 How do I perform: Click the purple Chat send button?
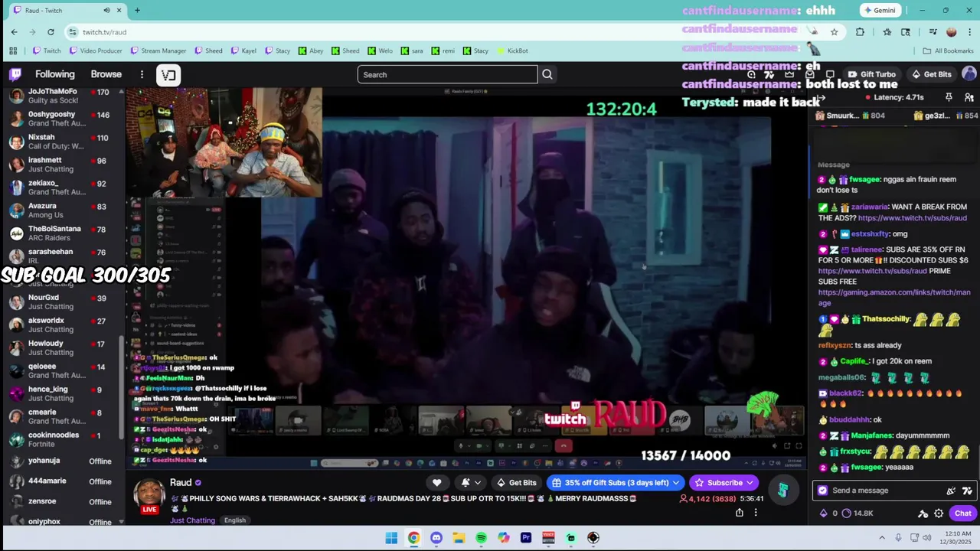(x=962, y=514)
